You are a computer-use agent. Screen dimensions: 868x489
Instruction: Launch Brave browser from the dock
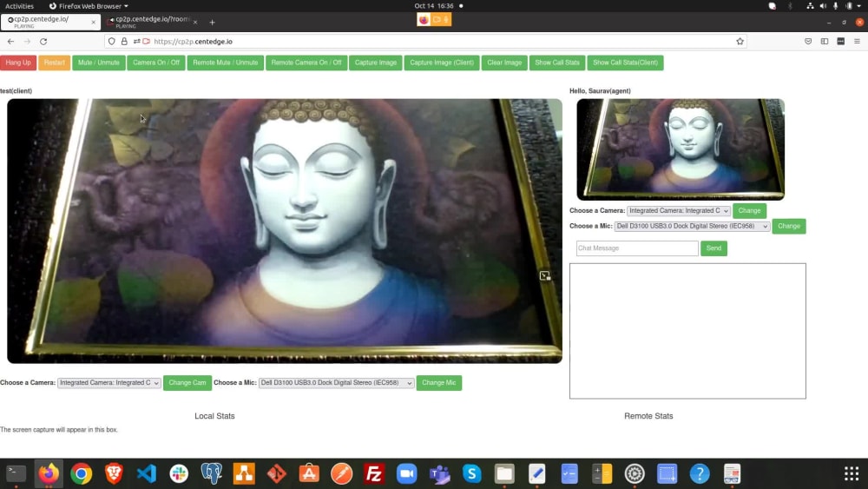click(x=114, y=473)
